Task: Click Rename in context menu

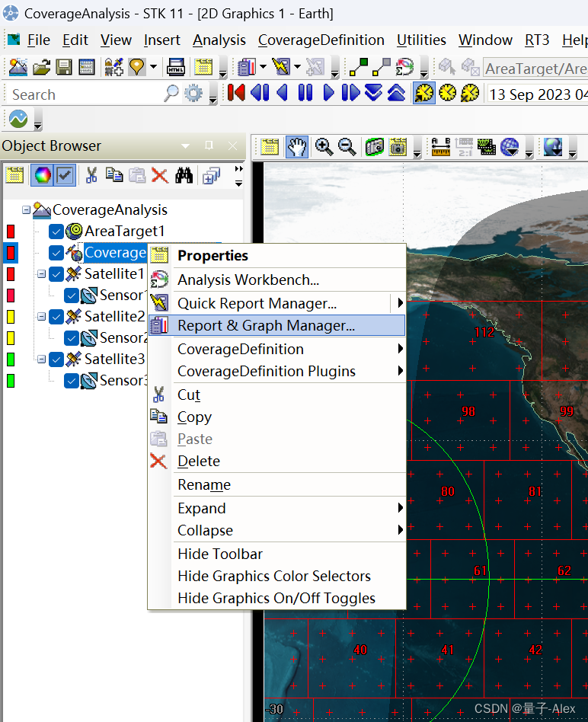Action: click(x=276, y=484)
